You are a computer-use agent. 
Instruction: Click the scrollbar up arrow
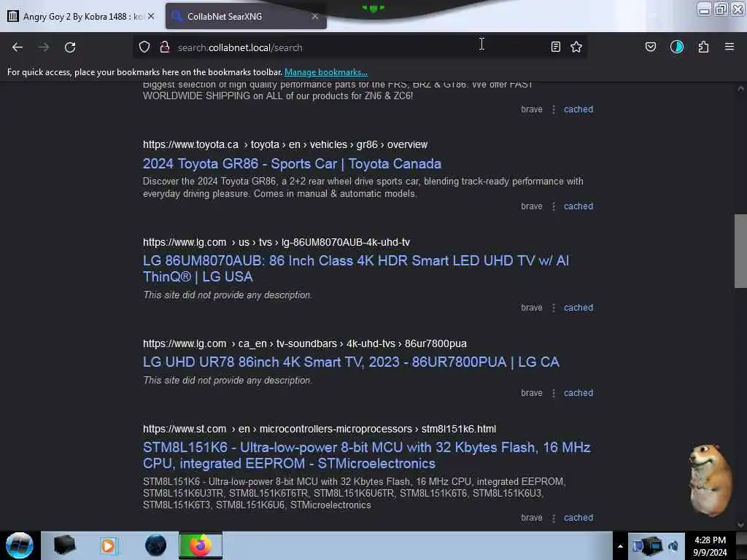[x=740, y=88]
